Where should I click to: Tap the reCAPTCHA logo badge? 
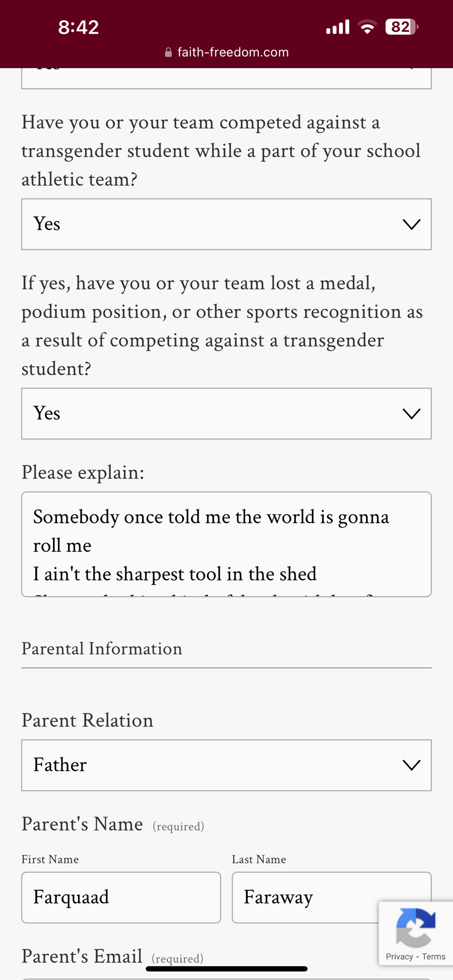click(415, 927)
